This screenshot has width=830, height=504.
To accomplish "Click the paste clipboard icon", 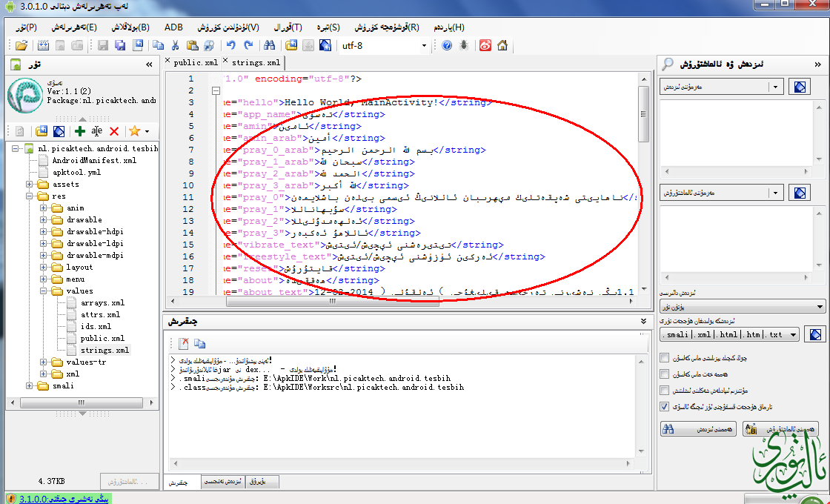I will 192,45.
